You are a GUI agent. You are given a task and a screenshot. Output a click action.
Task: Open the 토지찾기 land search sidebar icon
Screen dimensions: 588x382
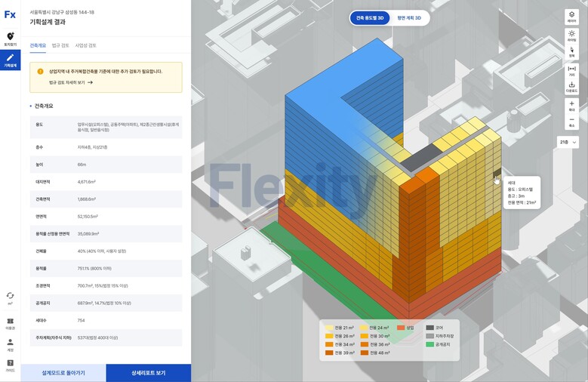click(x=10, y=39)
